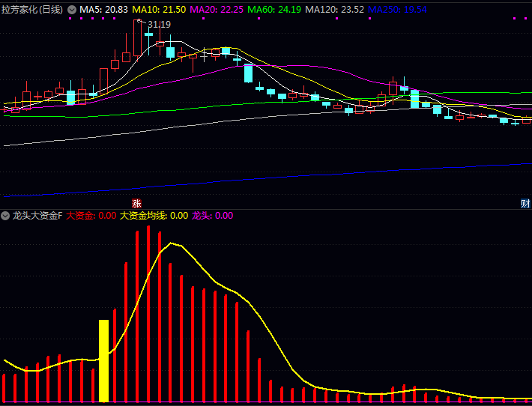Viewport: 532px width, 406px height.
Task: Expand the 龙头大资金F indicator dropdown arrow
Action: [x=6, y=216]
